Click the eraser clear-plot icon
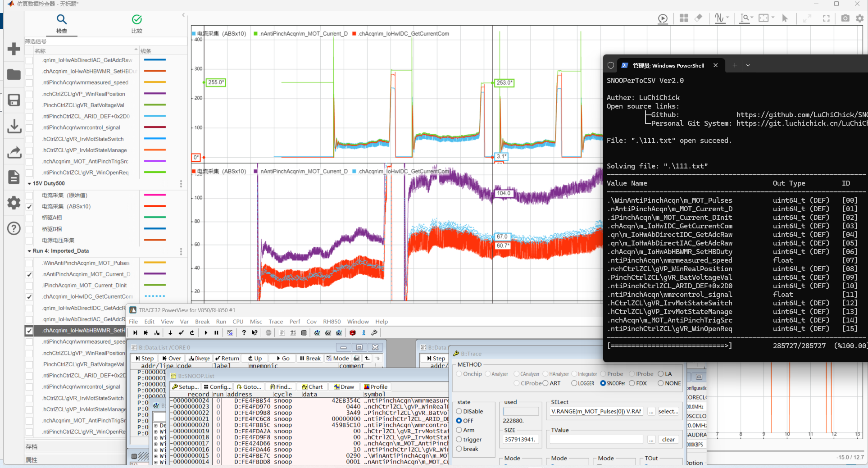 point(698,18)
